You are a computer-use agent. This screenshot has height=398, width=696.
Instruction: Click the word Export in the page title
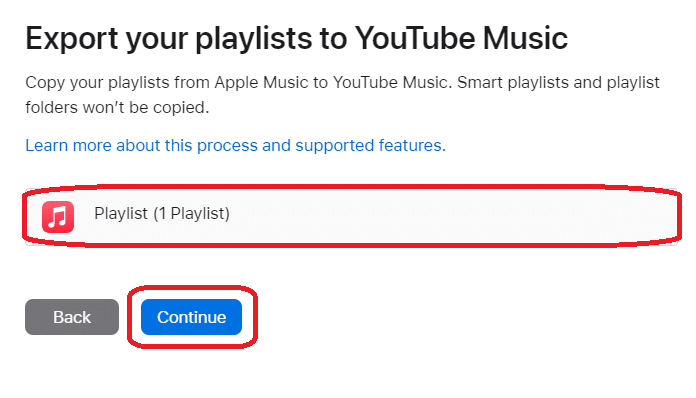pyautogui.click(x=71, y=39)
